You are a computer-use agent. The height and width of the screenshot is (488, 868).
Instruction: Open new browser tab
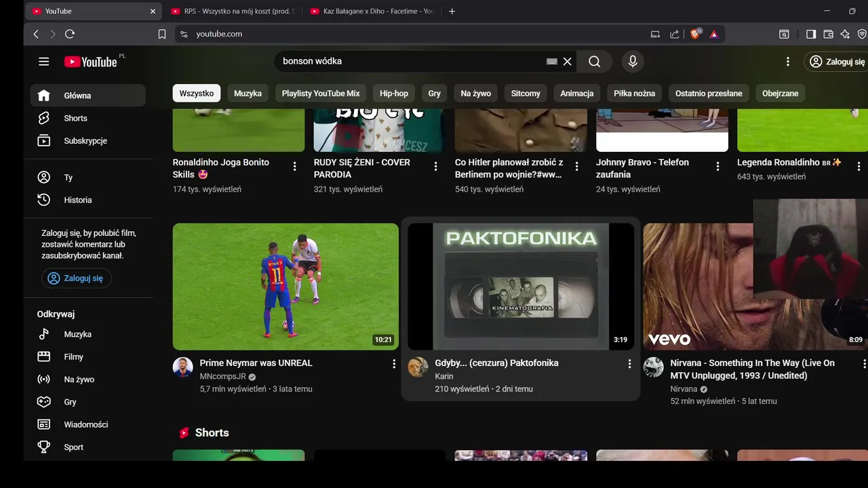tap(452, 11)
